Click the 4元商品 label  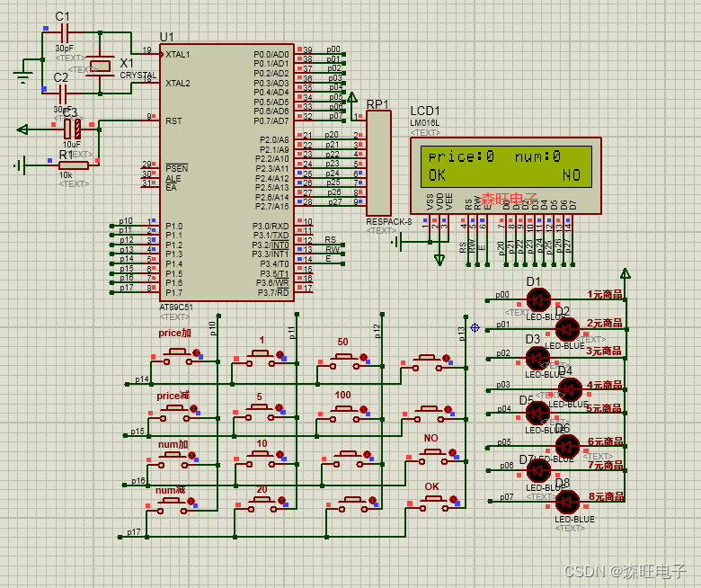pyautogui.click(x=605, y=385)
